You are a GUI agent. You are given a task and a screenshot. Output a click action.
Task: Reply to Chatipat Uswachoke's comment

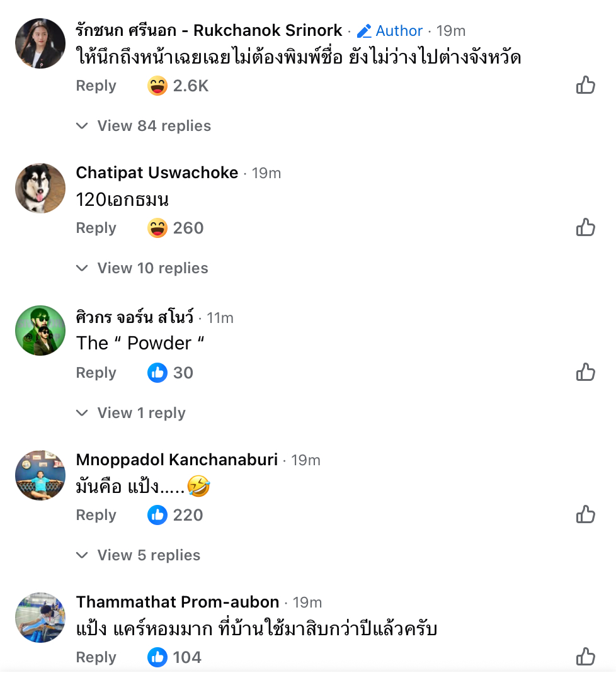pos(96,228)
